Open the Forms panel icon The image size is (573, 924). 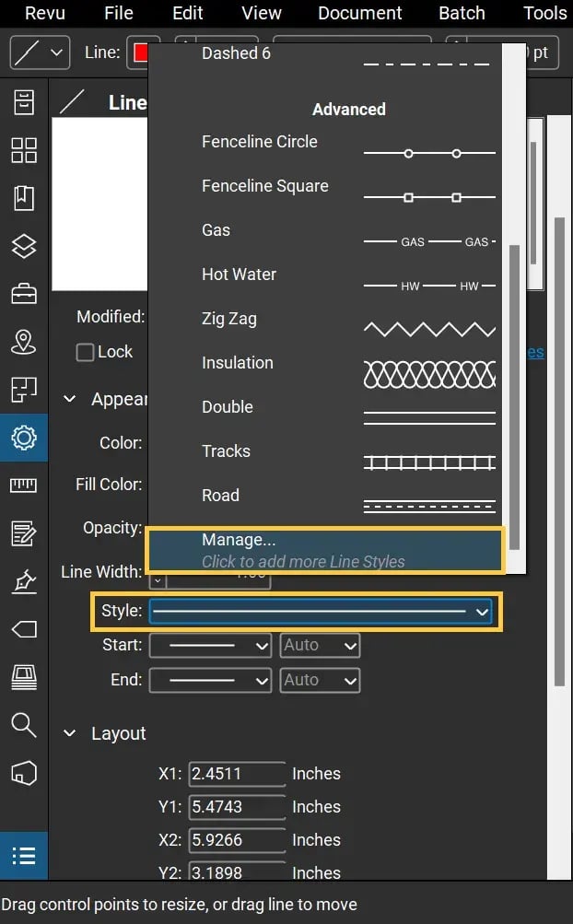pyautogui.click(x=24, y=534)
